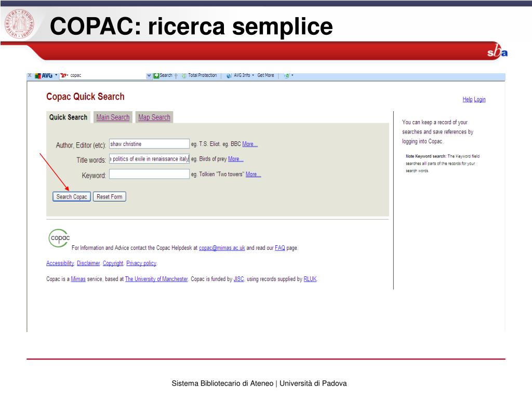Click the sba logo on red banner
Viewport: 532px width, 399px height.
tap(497, 51)
